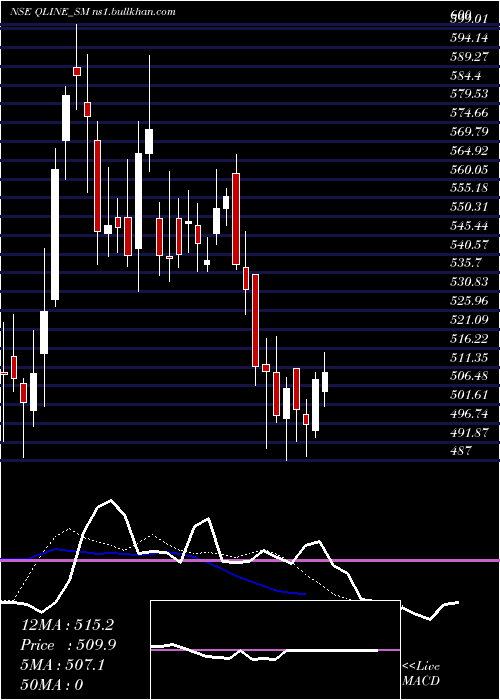Click the 584.4 price axis label
The height and width of the screenshot is (700, 500).
click(466, 75)
